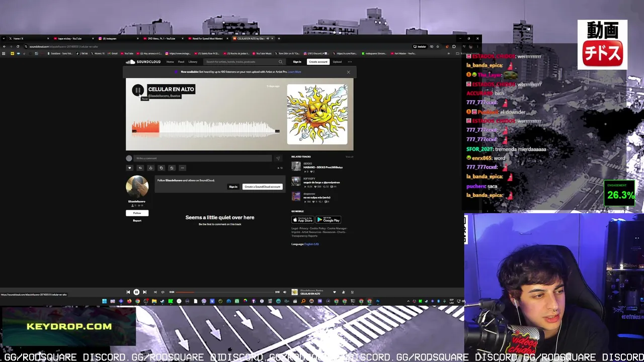Click the Instalar app button in address bar
The height and width of the screenshot is (362, 644).
pos(420,47)
